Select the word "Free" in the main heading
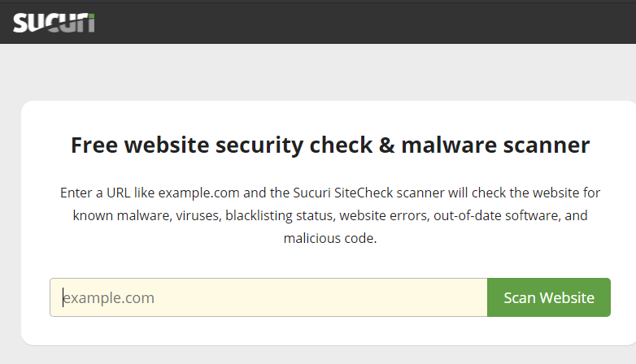This screenshot has width=636, height=364. click(94, 145)
